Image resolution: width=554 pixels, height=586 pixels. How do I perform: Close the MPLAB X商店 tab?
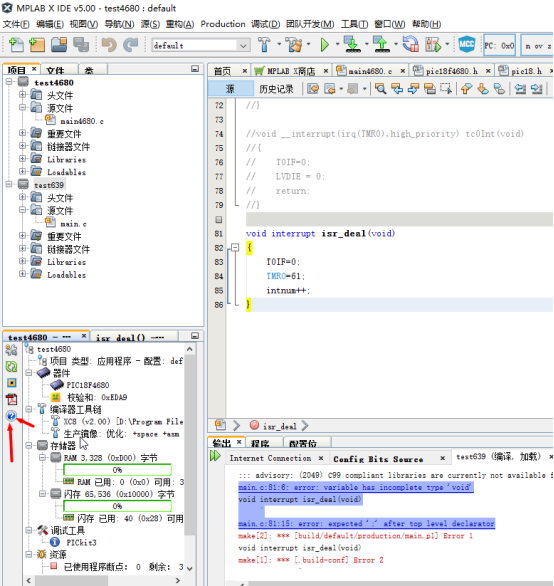326,71
